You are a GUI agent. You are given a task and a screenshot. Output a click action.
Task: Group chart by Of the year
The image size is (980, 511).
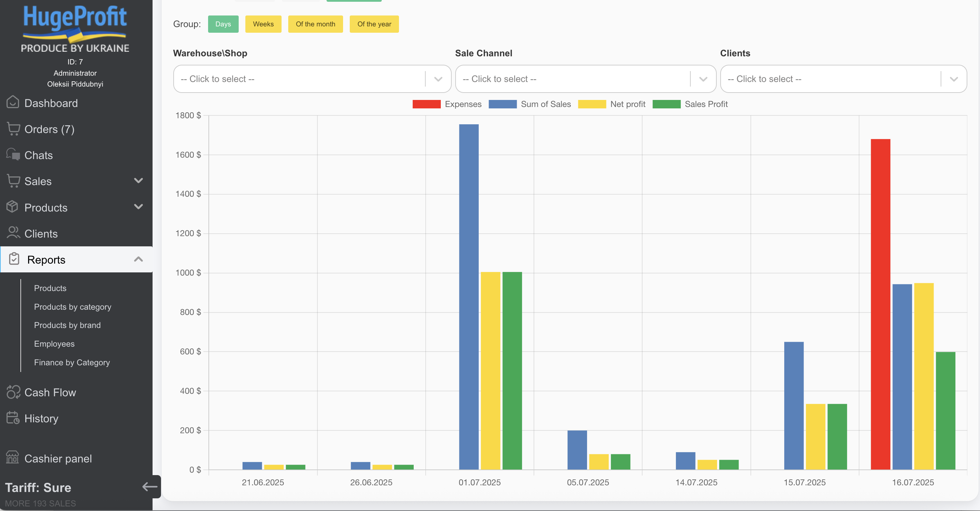[374, 24]
